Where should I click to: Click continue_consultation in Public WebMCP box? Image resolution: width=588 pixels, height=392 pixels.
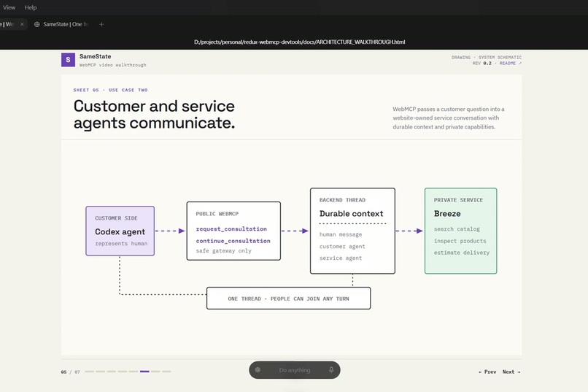coord(233,241)
